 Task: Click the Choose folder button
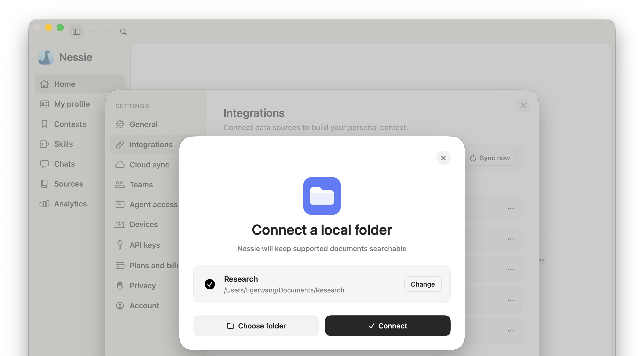[x=256, y=326]
